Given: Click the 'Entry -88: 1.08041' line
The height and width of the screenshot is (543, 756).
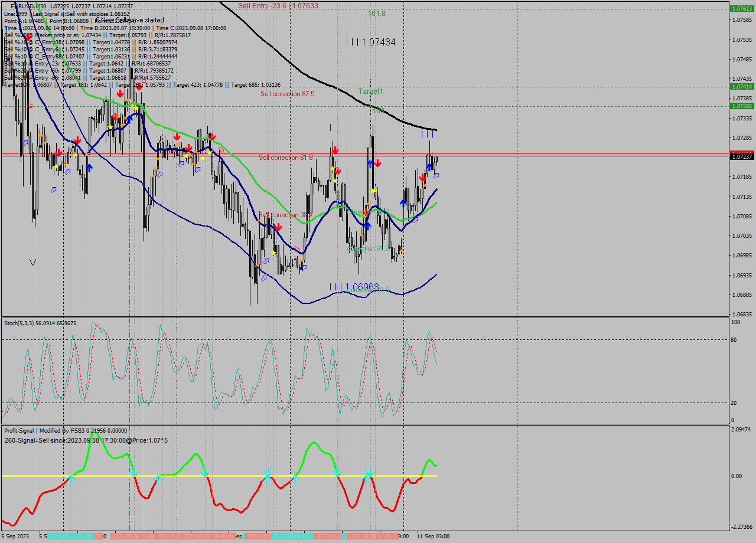Looking at the screenshot, I should click(x=58, y=77).
